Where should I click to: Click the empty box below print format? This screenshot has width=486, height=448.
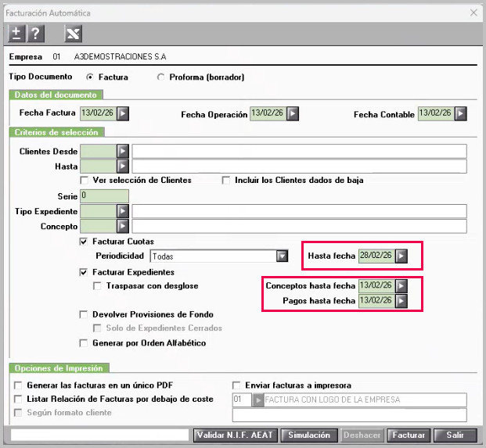pyautogui.click(x=350, y=415)
